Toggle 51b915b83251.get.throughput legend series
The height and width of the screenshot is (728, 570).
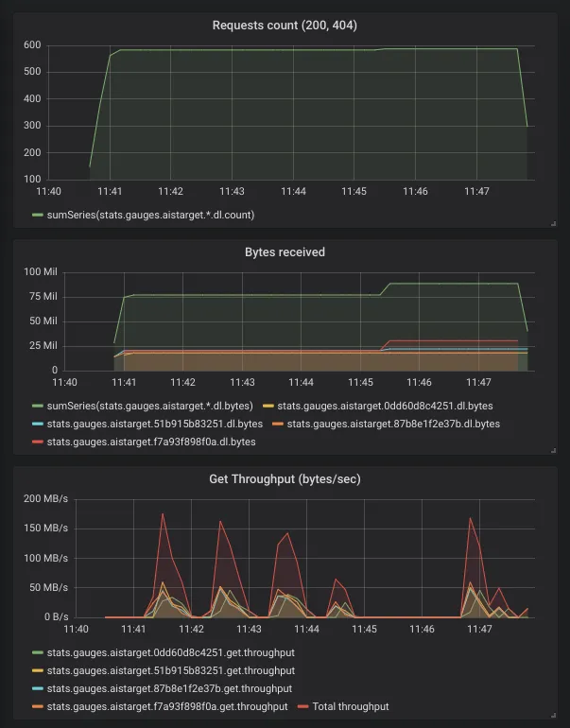point(171,671)
